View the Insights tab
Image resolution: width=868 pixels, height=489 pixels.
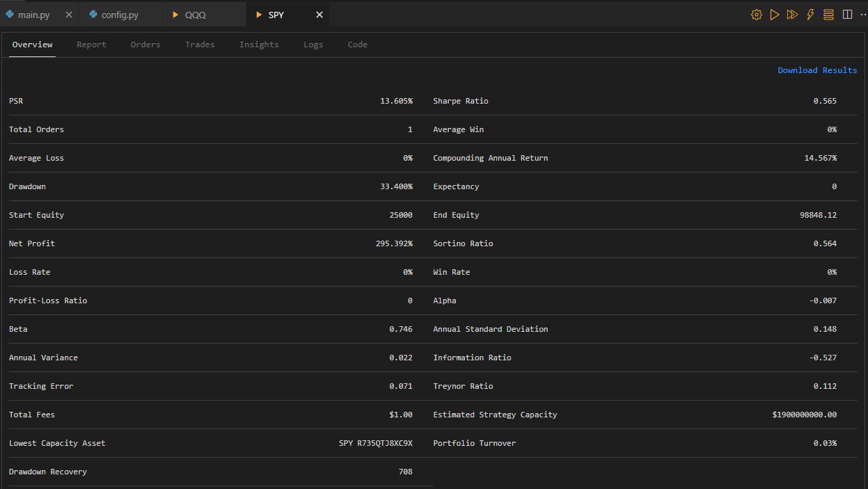(x=259, y=45)
